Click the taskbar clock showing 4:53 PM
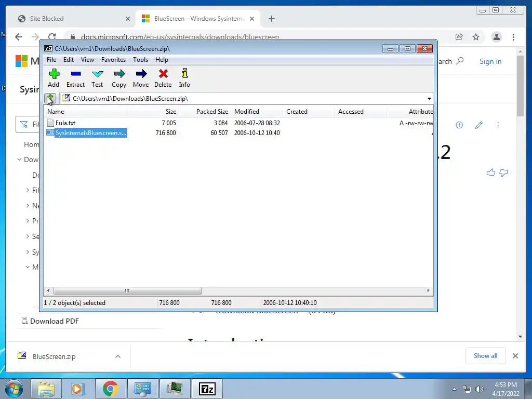 506,385
